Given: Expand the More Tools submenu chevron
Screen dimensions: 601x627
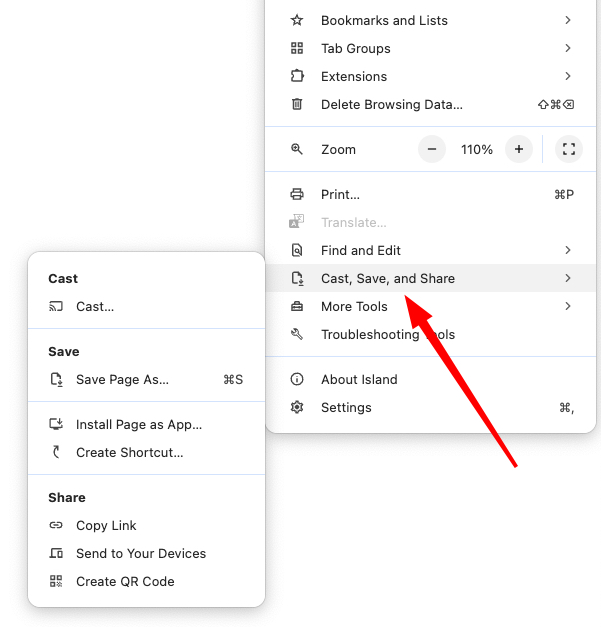Looking at the screenshot, I should [568, 306].
